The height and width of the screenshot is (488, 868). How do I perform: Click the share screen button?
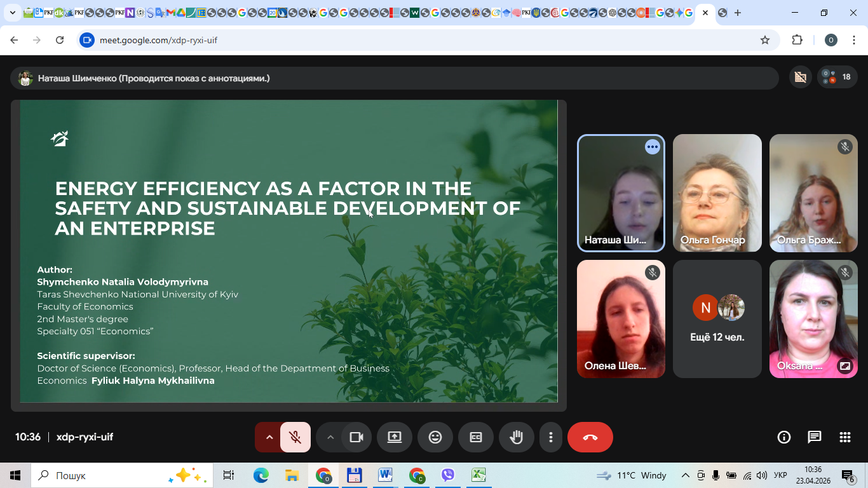[x=394, y=437]
